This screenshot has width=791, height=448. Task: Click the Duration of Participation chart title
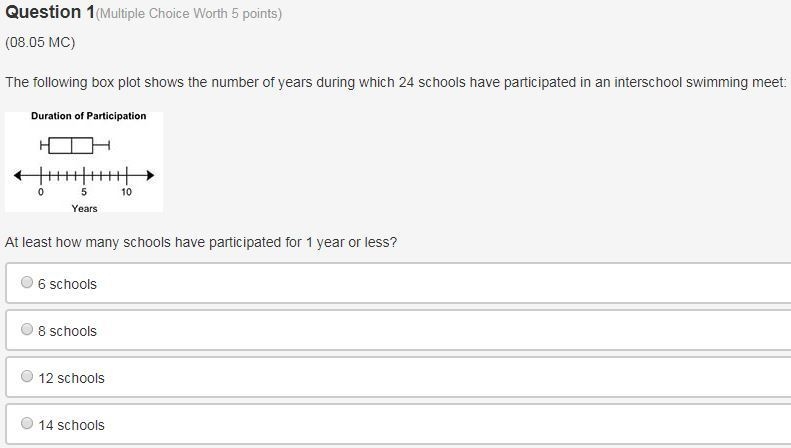coord(88,116)
